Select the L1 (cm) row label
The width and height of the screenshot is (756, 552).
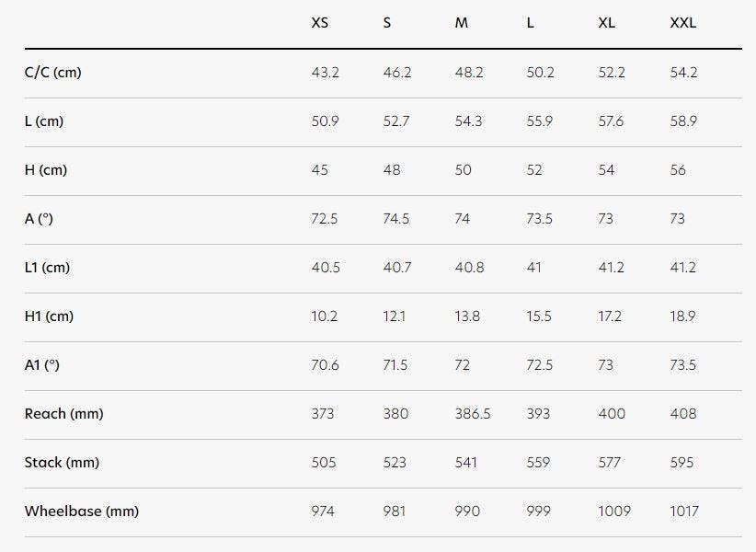(x=48, y=268)
